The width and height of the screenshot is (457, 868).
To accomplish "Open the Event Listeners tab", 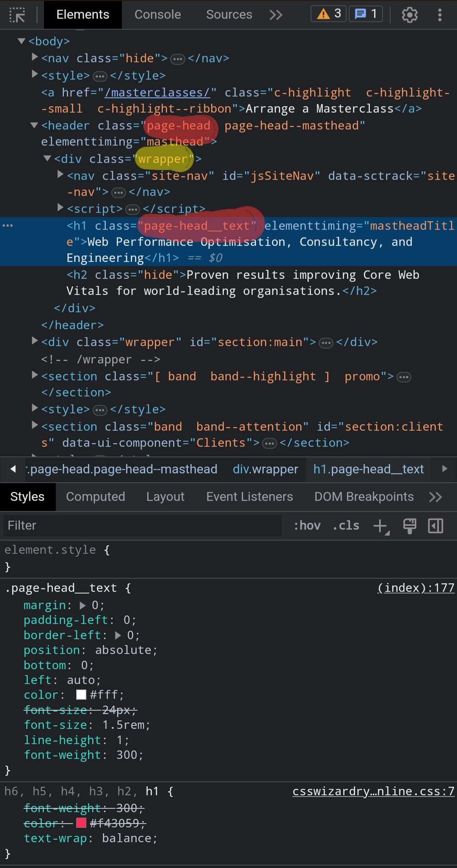I will [x=250, y=497].
